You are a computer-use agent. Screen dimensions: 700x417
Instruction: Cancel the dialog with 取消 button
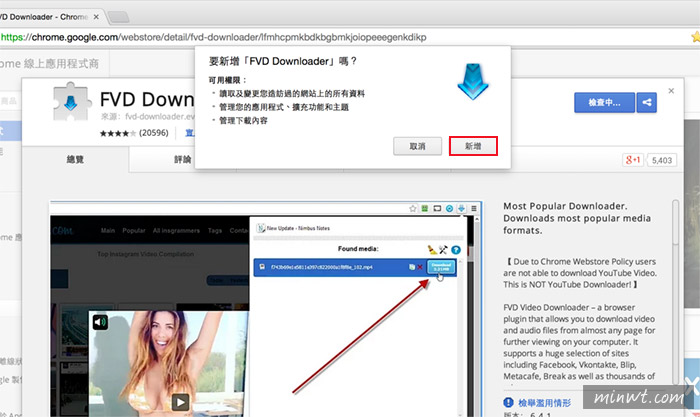tap(417, 146)
